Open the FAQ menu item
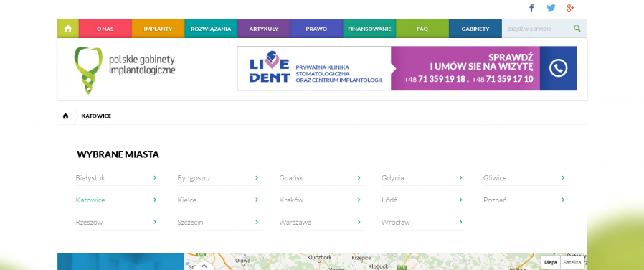 [x=422, y=29]
